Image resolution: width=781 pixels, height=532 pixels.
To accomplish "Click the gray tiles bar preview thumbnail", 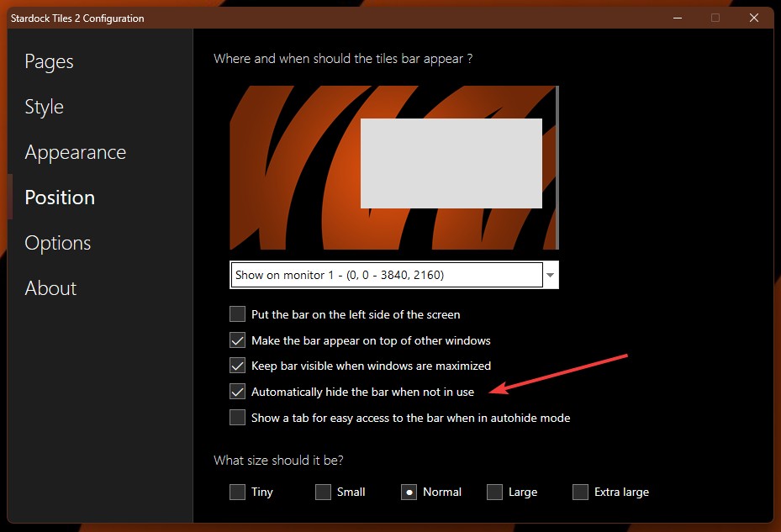I will point(451,163).
